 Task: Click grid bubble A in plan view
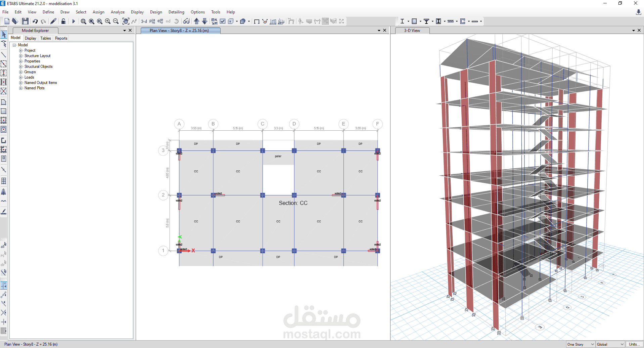point(179,124)
